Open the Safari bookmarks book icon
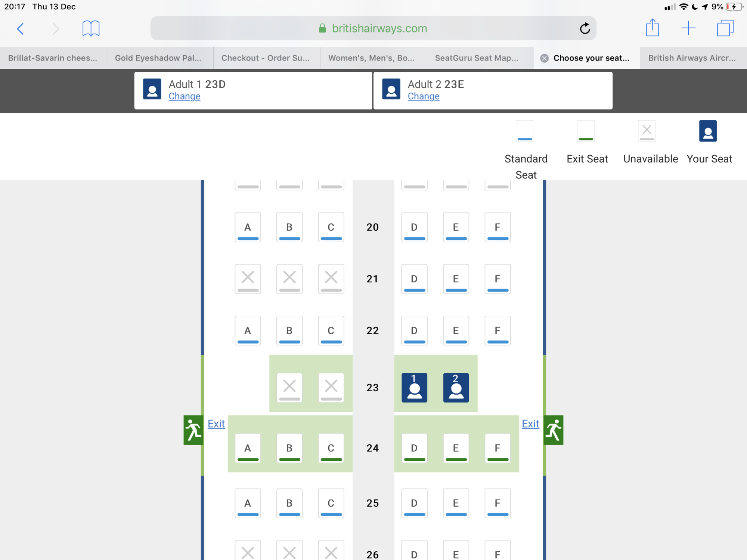The height and width of the screenshot is (560, 747). tap(91, 29)
